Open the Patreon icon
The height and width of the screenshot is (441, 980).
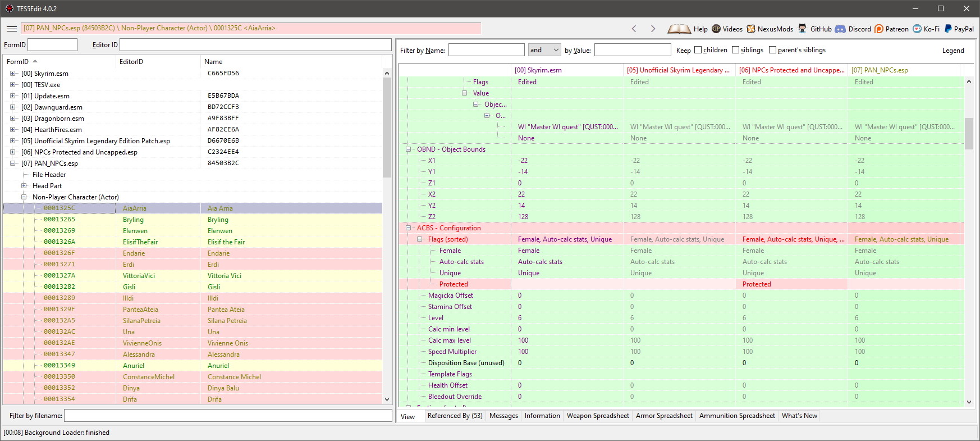tap(879, 29)
